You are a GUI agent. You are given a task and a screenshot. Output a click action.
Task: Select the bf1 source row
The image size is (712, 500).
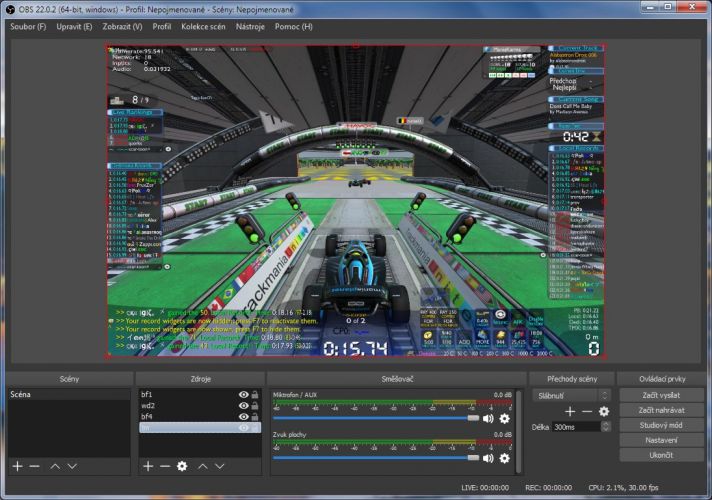click(x=200, y=394)
